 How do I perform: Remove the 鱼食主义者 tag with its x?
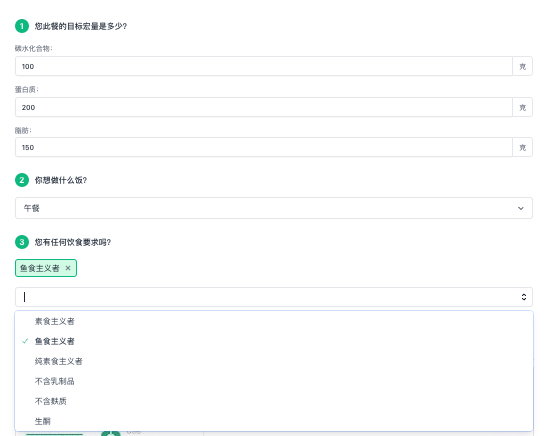click(68, 268)
